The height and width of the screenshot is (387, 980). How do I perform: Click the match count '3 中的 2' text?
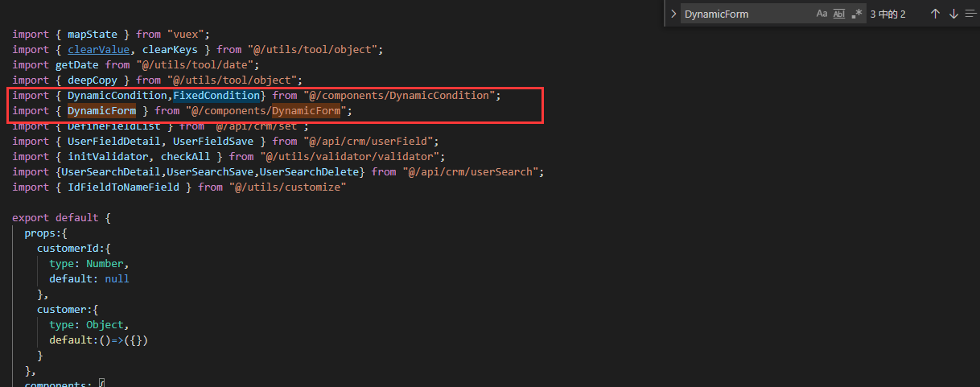click(x=887, y=14)
